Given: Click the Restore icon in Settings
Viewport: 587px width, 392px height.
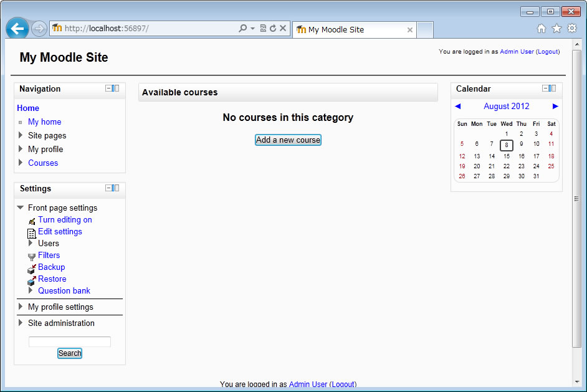Looking at the screenshot, I should pyautogui.click(x=32, y=280).
